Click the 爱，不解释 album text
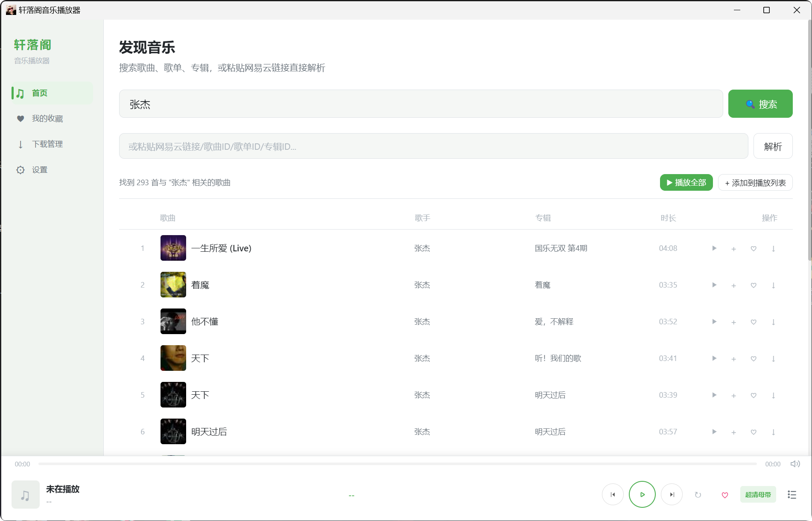The image size is (812, 521). pos(554,322)
